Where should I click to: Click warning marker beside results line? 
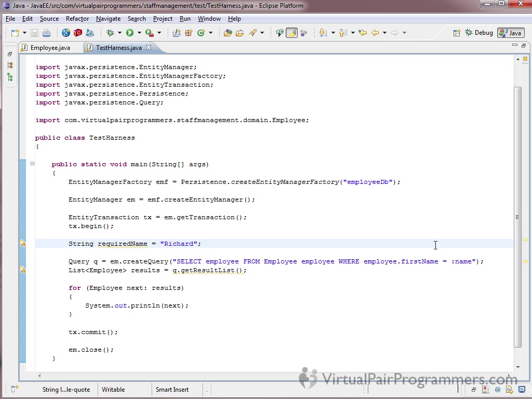(x=22, y=270)
